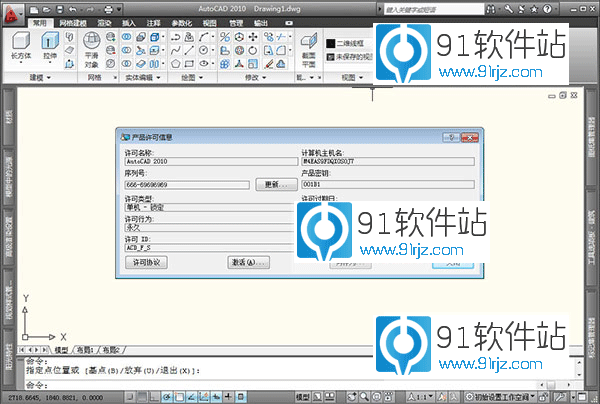Switch to the 输出 ribbon tab

tap(261, 23)
